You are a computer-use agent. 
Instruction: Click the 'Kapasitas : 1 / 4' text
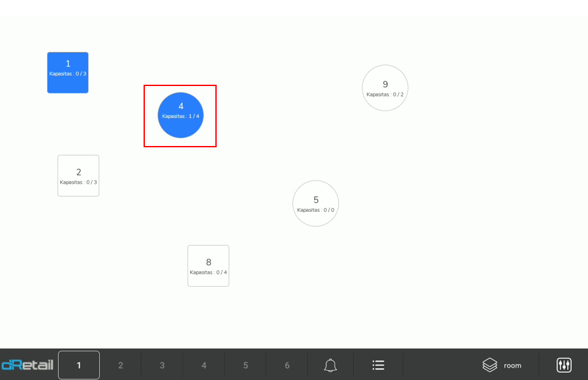(x=181, y=116)
